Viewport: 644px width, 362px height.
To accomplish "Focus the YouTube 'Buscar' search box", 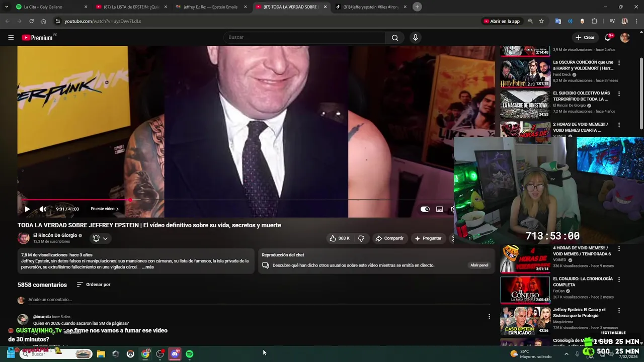I will pos(304,37).
